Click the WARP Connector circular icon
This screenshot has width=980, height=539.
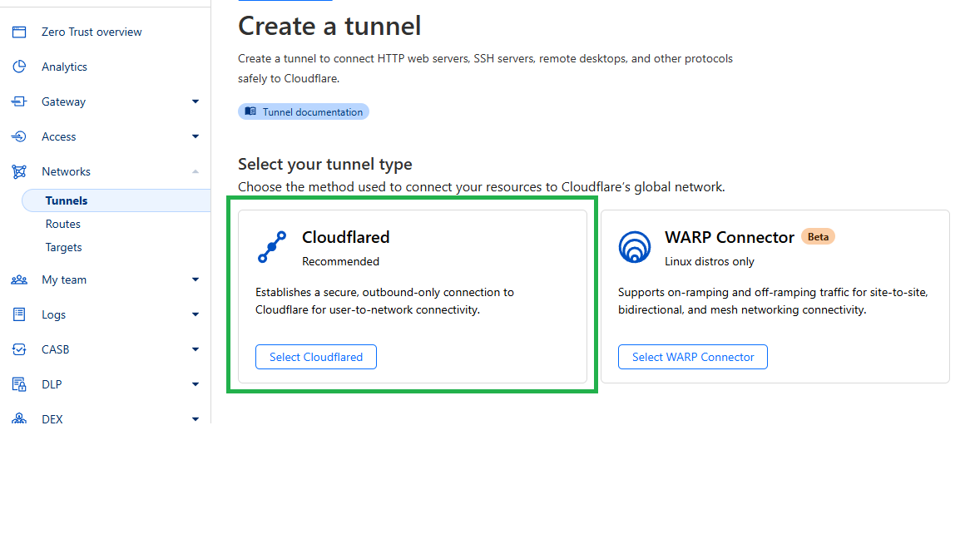pos(635,247)
